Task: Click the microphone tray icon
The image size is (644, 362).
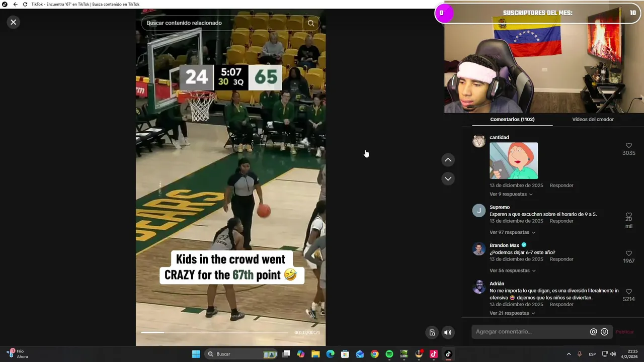Action: (x=580, y=354)
